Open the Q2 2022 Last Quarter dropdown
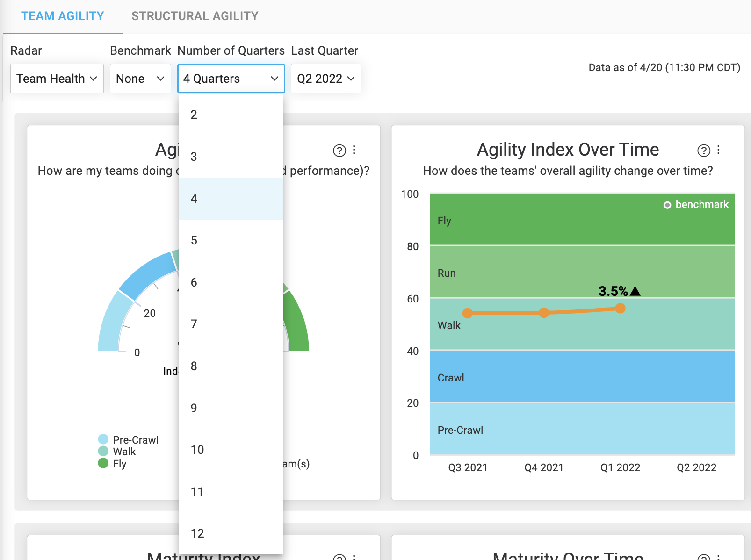 pyautogui.click(x=326, y=79)
